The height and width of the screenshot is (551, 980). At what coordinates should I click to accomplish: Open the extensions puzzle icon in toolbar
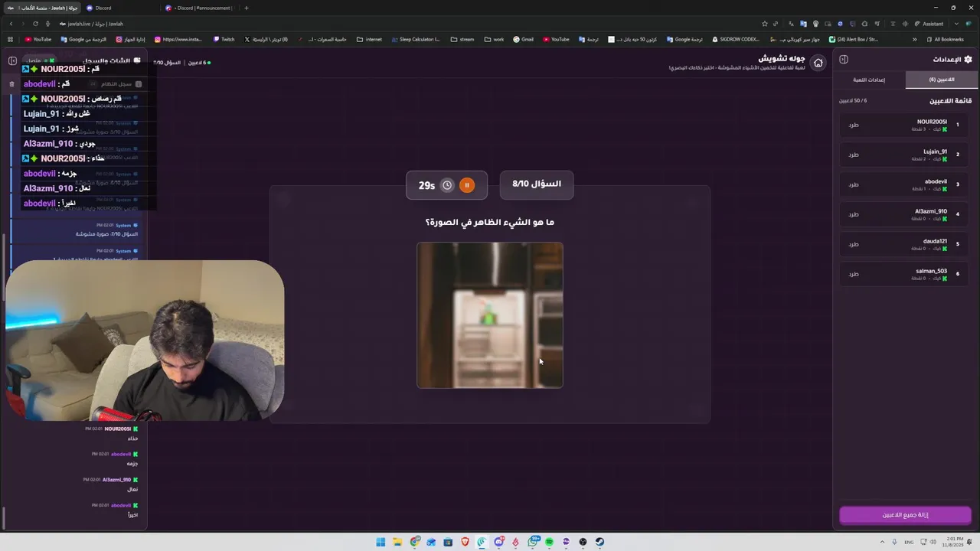tap(864, 24)
